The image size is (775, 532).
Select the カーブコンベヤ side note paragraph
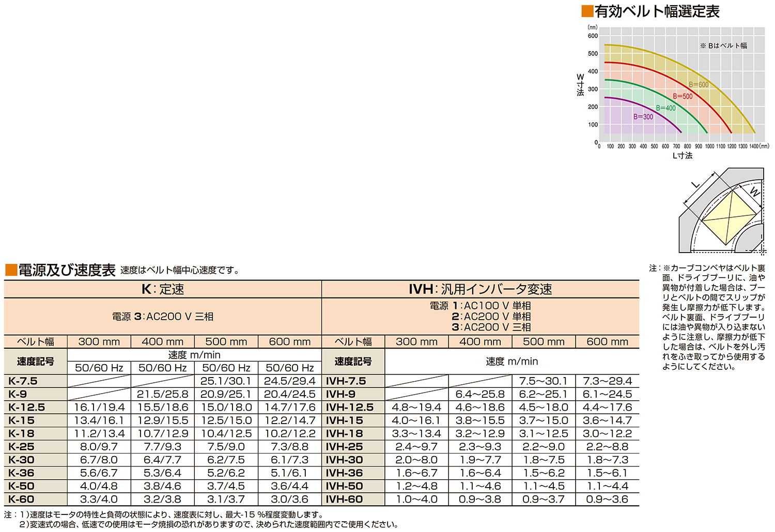pos(708,317)
